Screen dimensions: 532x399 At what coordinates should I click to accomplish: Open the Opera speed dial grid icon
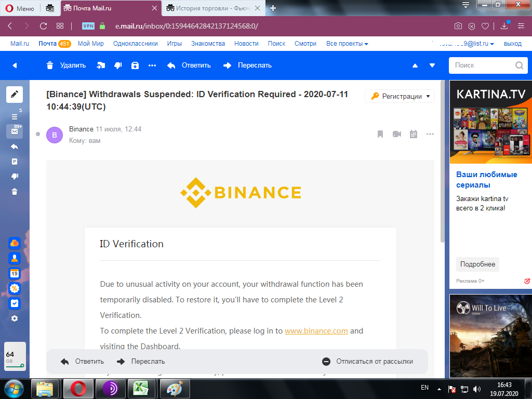(60, 26)
